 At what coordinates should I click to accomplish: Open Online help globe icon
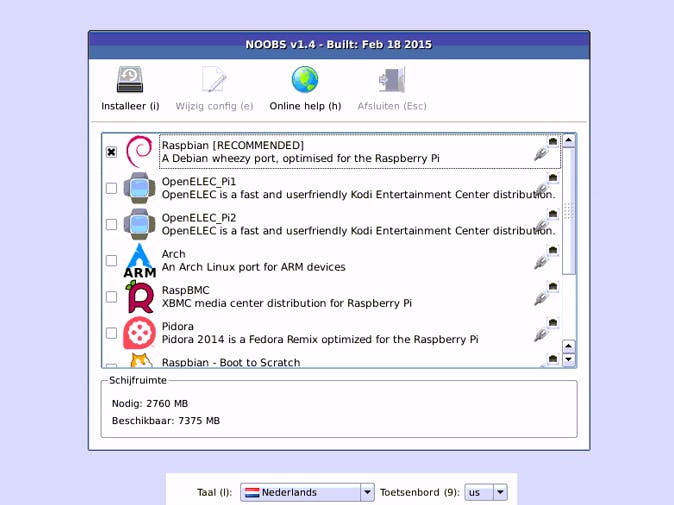pyautogui.click(x=305, y=80)
